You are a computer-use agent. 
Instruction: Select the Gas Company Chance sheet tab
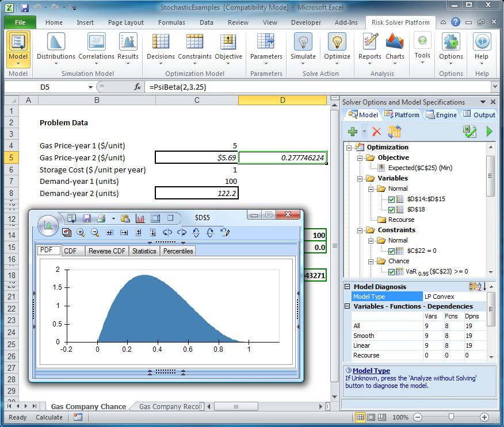88,407
